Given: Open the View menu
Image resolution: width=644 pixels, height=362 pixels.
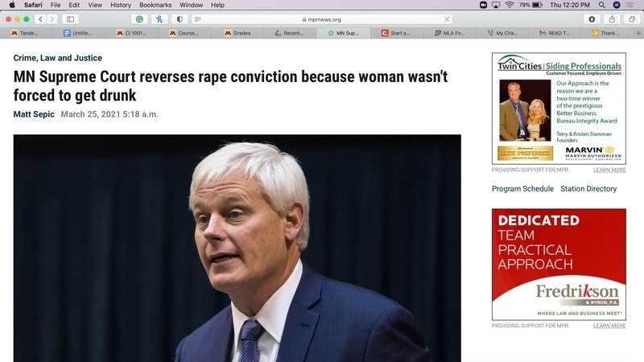Looking at the screenshot, I should [95, 5].
